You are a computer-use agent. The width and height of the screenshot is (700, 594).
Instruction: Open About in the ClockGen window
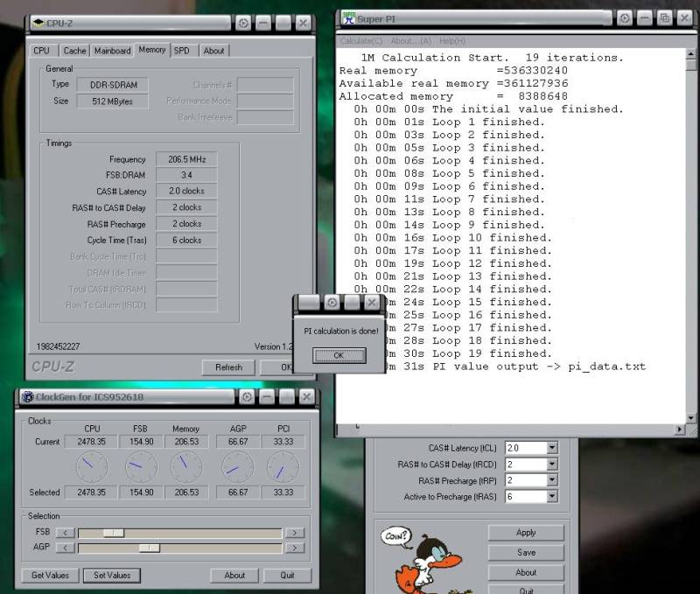click(x=234, y=576)
